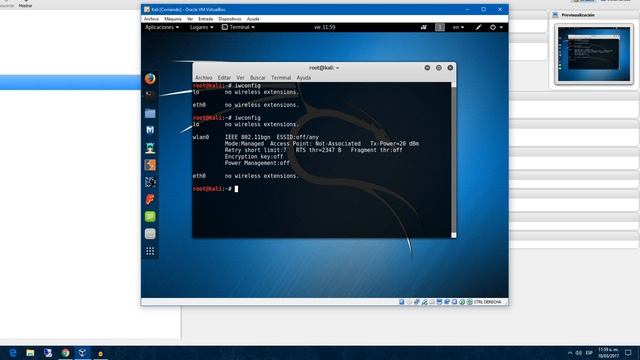
Task: Click 'Encryption key:off' line in terminal
Action: point(254,156)
